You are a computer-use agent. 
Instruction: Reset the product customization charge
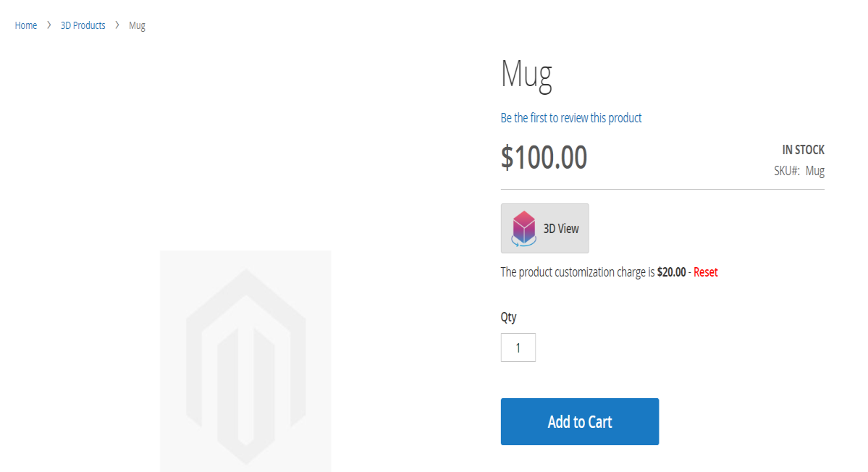click(706, 272)
